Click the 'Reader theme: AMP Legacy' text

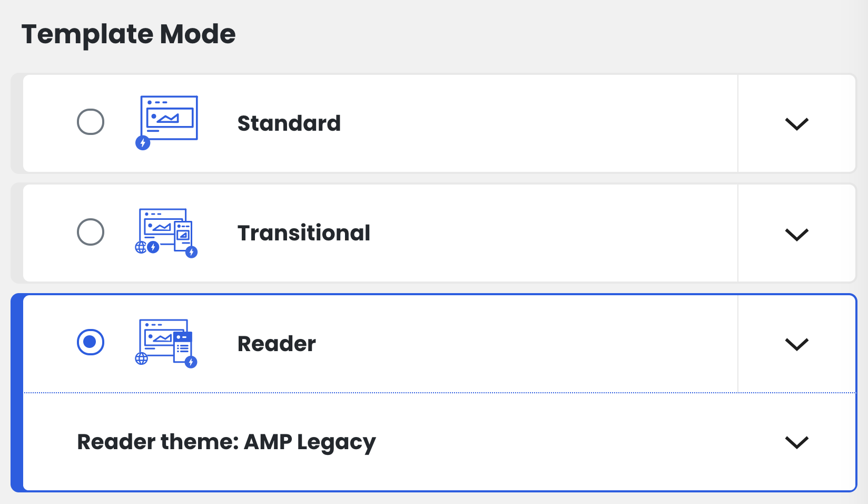(226, 443)
